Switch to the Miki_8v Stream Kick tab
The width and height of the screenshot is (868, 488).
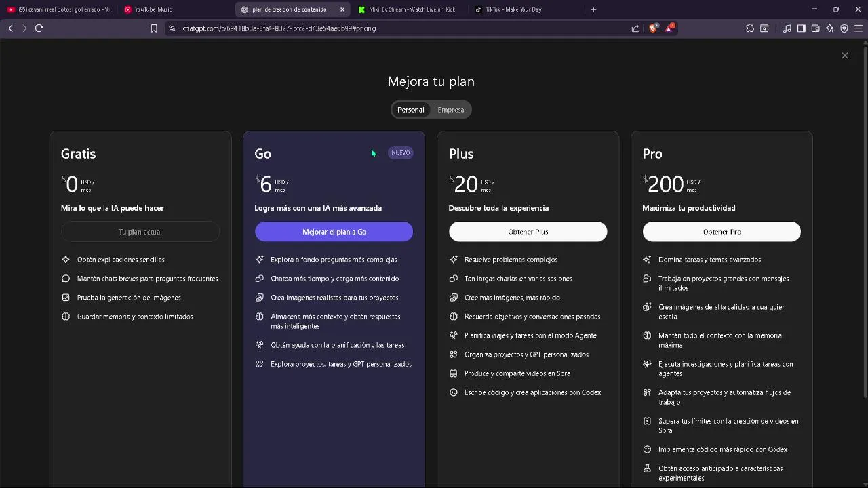click(412, 9)
